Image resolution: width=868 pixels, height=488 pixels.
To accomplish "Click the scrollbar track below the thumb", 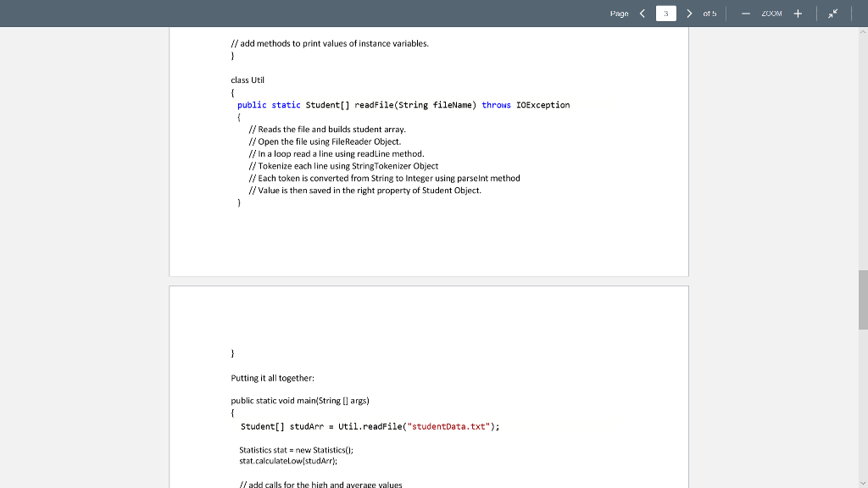I will click(863, 404).
